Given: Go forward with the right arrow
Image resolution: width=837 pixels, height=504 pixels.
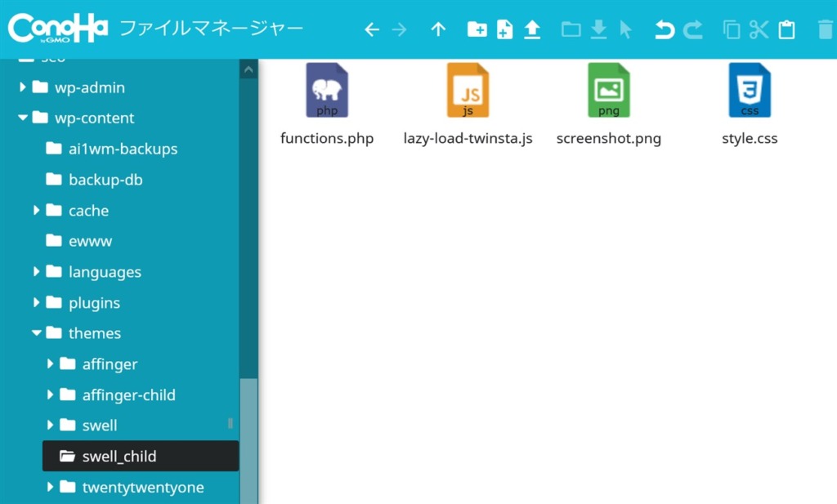Looking at the screenshot, I should coord(399,29).
